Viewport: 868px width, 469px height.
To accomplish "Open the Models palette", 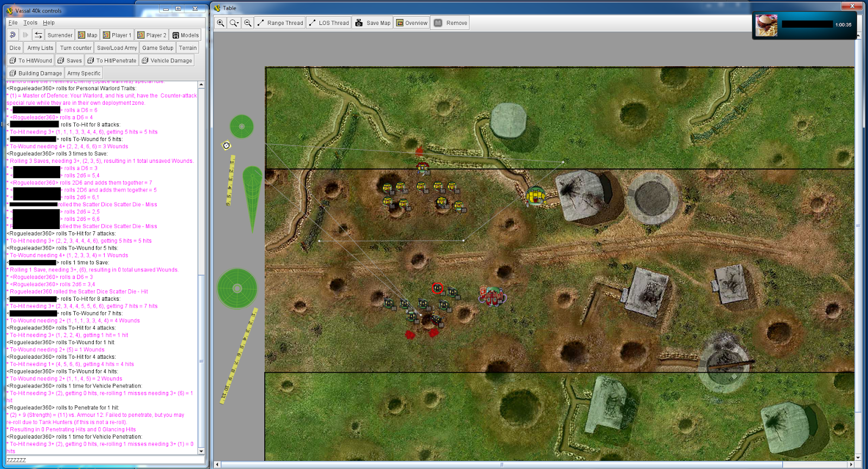I will [185, 35].
